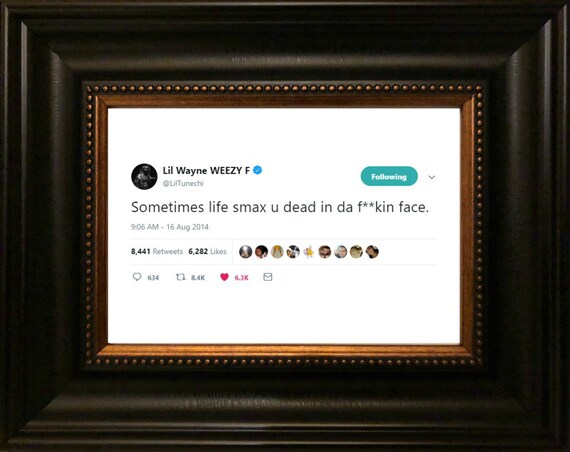Image resolution: width=570 pixels, height=452 pixels.
Task: Toggle the Following button
Action: (389, 176)
